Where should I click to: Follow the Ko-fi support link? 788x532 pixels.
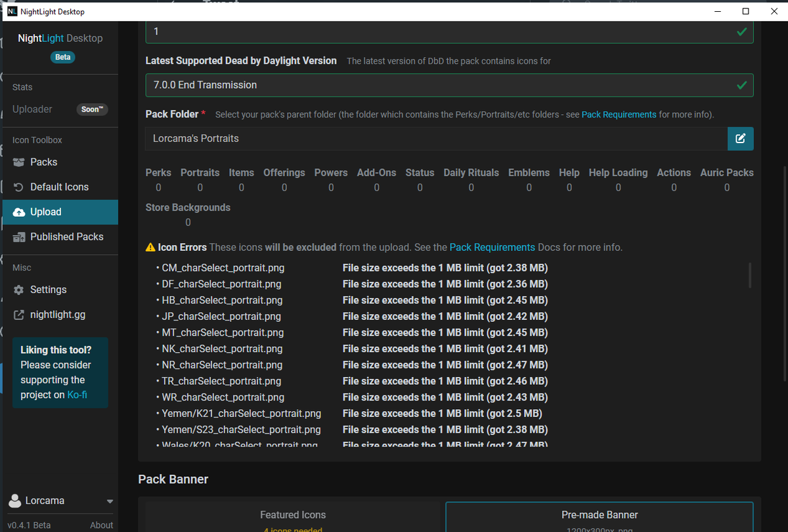click(77, 395)
